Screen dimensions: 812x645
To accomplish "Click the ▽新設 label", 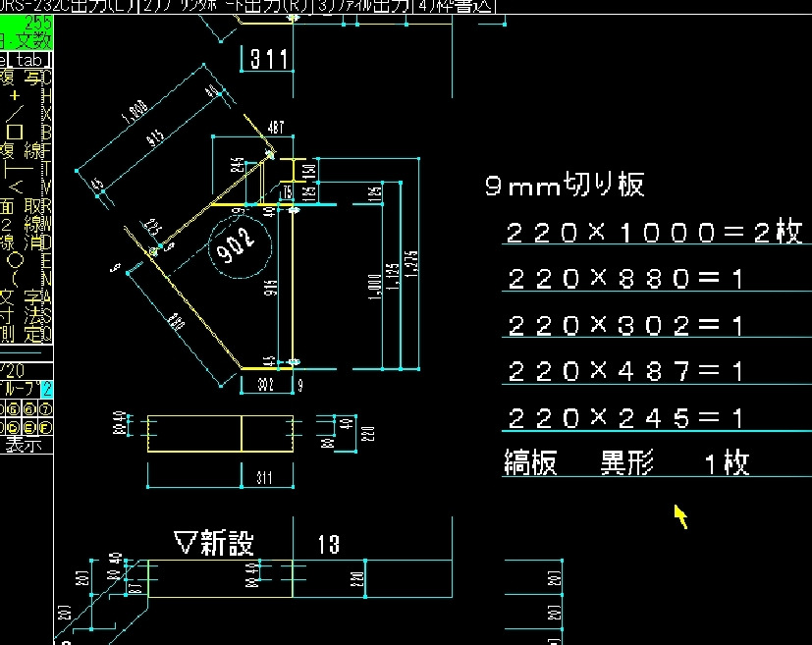I will click(214, 543).
